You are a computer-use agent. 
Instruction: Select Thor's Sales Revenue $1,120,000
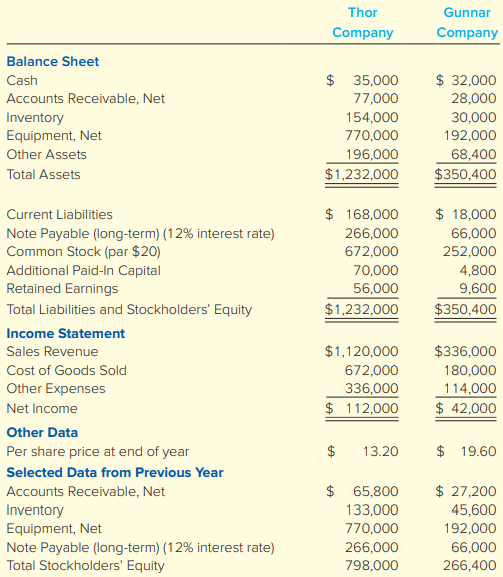[361, 351]
